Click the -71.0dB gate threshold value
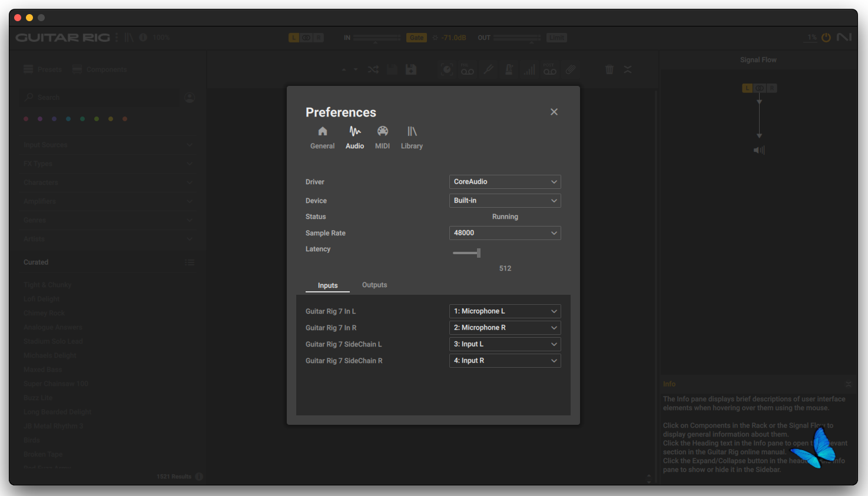868x496 pixels. (454, 38)
